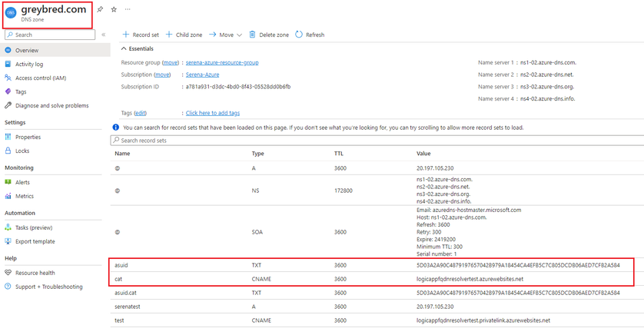
Task: Click the Access control (IAM) icon
Action: click(x=8, y=78)
